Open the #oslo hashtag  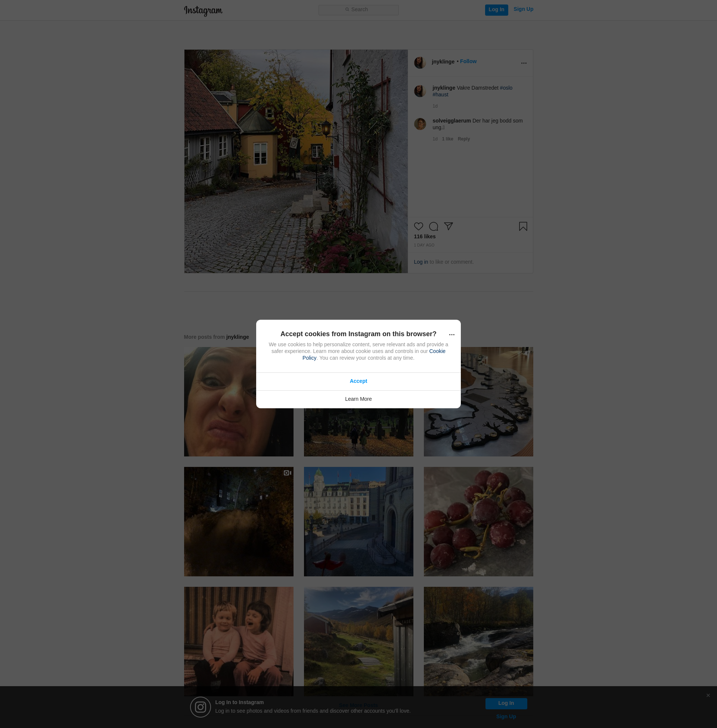pos(506,88)
